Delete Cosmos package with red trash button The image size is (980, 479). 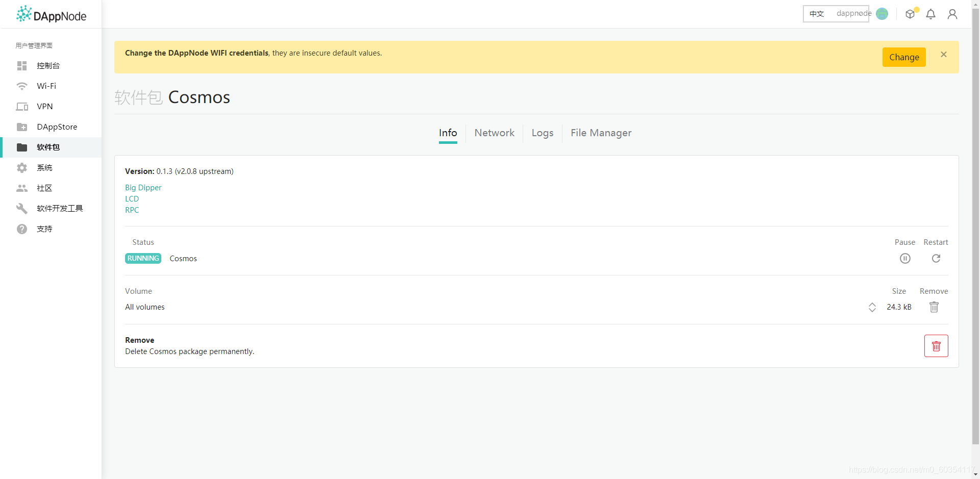(x=936, y=346)
